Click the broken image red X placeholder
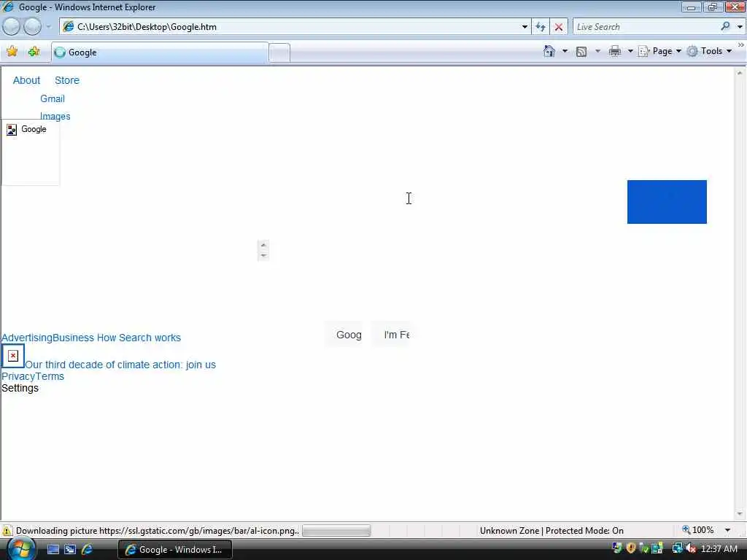The image size is (747, 560). pyautogui.click(x=13, y=356)
